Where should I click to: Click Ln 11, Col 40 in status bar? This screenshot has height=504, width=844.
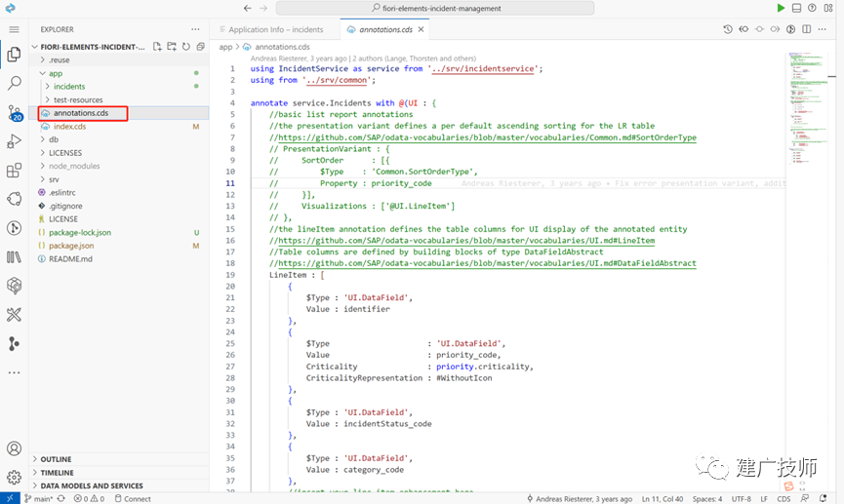coord(663,498)
